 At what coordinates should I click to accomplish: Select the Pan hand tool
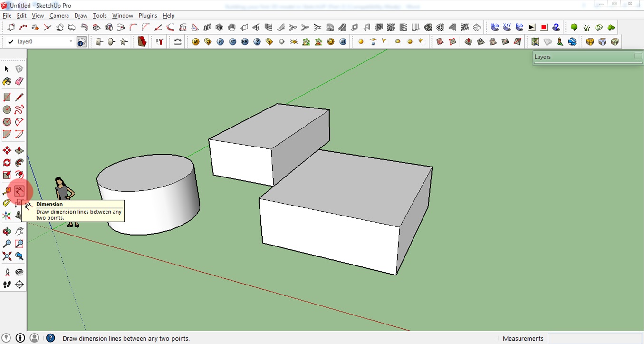[19, 231]
